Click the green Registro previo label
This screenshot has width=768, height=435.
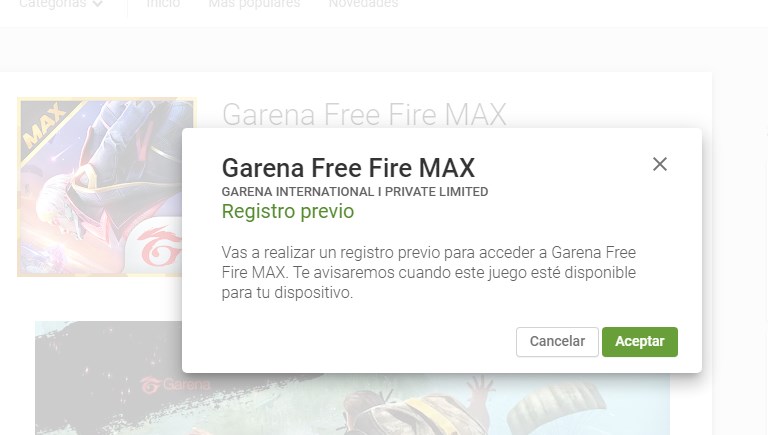pyautogui.click(x=288, y=211)
